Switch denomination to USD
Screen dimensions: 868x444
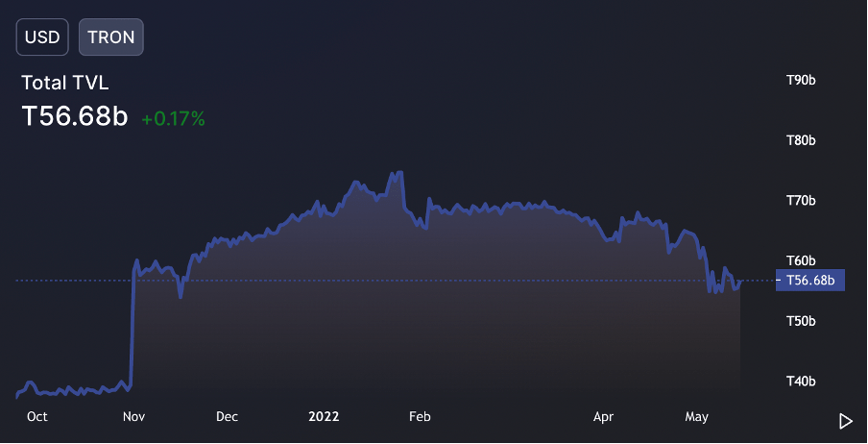pos(42,37)
